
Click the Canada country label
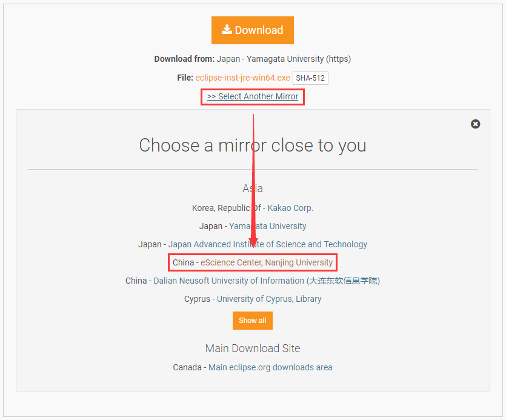pos(188,367)
